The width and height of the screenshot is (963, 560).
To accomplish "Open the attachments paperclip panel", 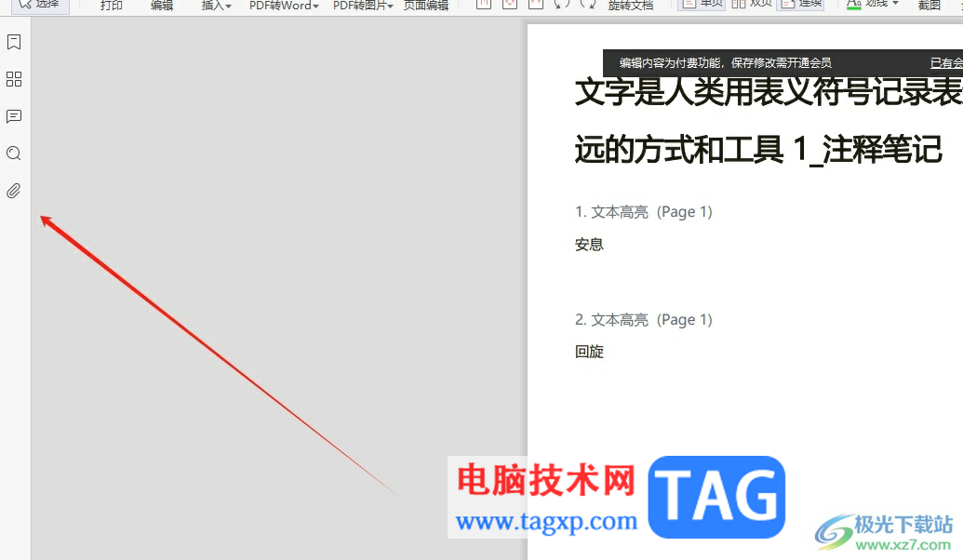I will point(14,191).
